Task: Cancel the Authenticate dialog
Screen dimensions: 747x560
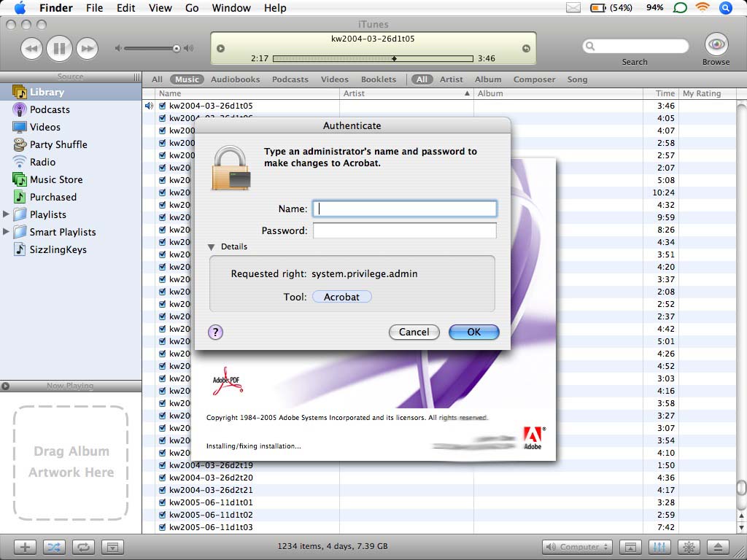Action: 414,332
